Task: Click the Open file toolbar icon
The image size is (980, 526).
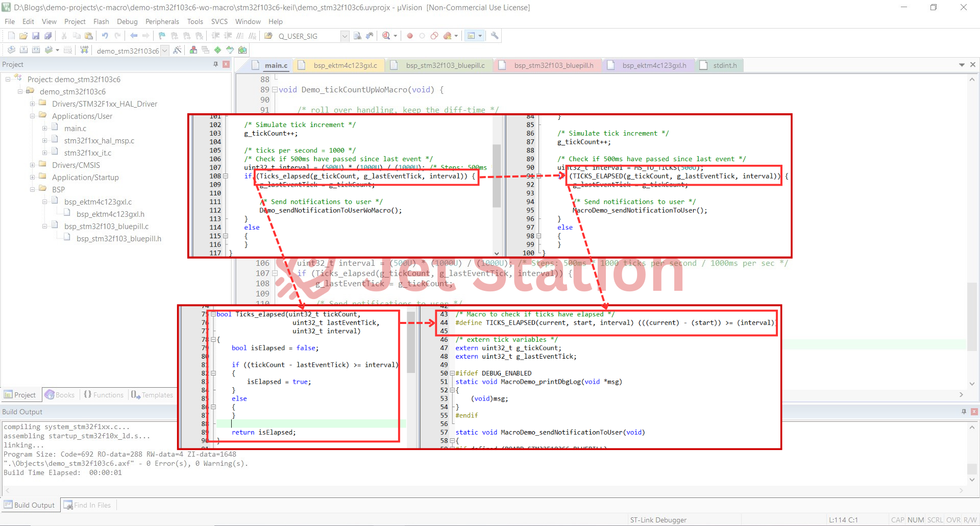Action: tap(23, 36)
